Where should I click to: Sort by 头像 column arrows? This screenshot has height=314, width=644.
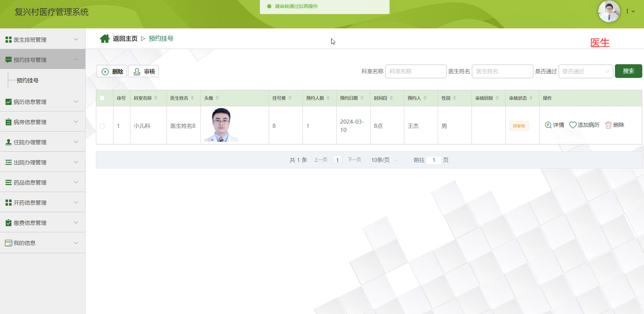point(217,98)
